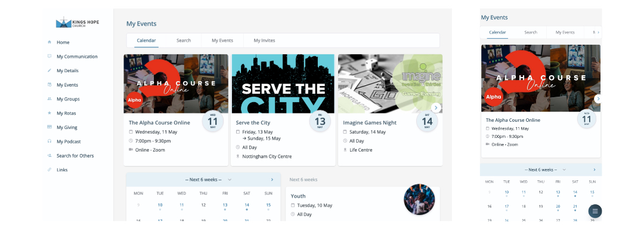Open My Communication in the sidebar
The image size is (644, 243).
77,57
